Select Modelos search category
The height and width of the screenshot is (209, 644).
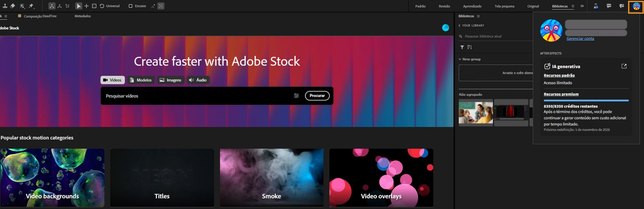[x=141, y=80]
